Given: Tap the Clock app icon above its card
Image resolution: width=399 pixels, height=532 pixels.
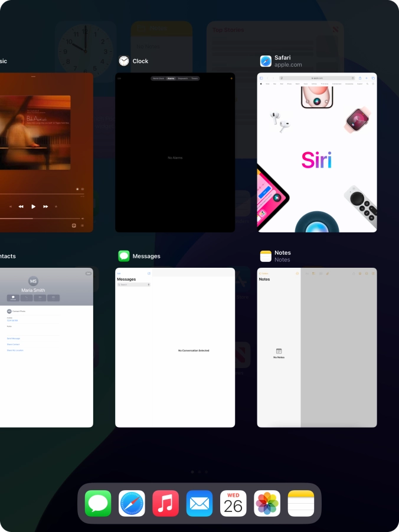Looking at the screenshot, I should pos(124,61).
